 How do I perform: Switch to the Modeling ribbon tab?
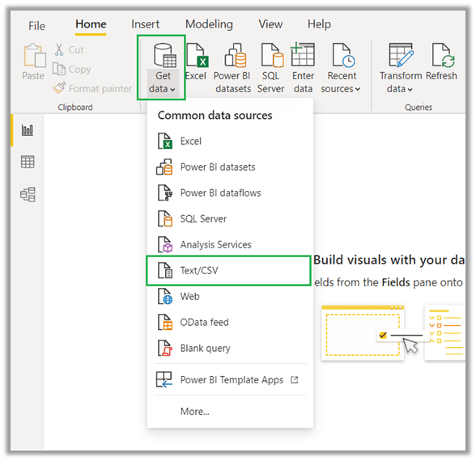pyautogui.click(x=209, y=24)
